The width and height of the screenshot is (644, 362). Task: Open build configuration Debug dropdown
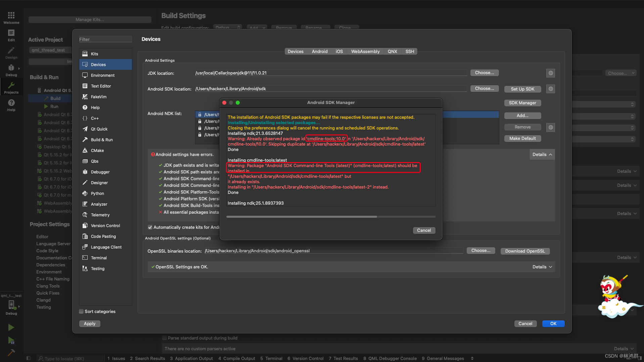(228, 27)
